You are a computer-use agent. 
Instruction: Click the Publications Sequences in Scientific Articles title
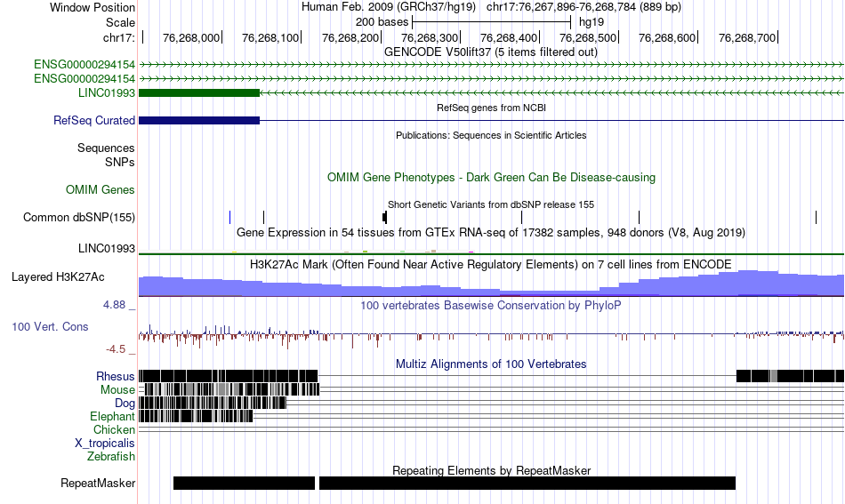coord(491,135)
